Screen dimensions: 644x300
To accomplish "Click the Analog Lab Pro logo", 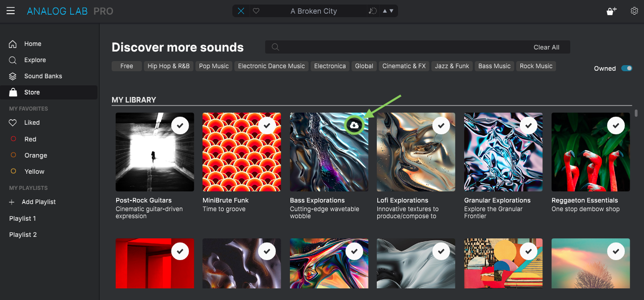I will pyautogui.click(x=70, y=11).
